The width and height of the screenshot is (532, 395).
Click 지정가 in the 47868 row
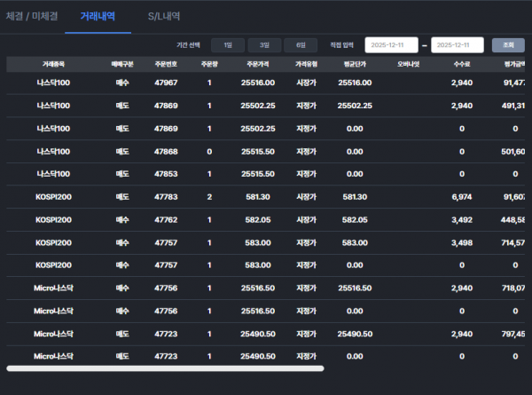(307, 152)
